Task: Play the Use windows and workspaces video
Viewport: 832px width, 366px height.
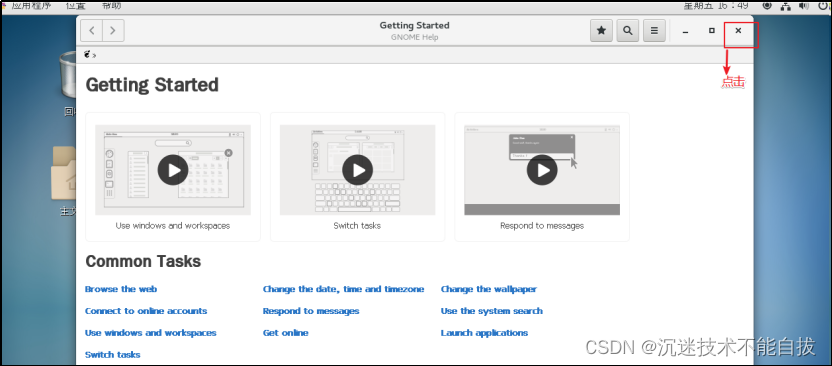Action: coord(172,170)
